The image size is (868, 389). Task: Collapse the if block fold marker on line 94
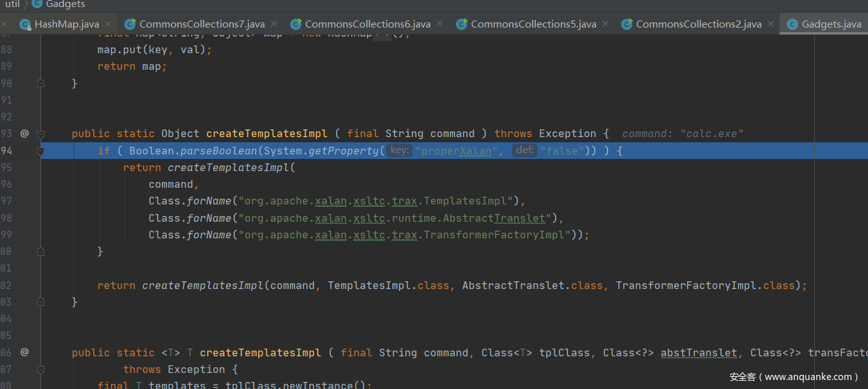(x=41, y=151)
